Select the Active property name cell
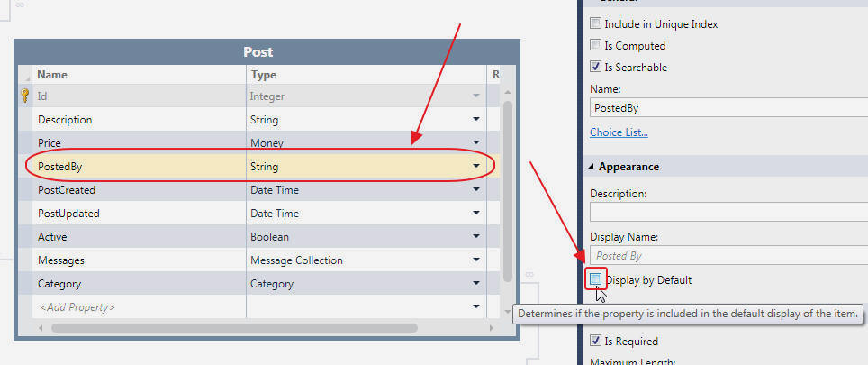868x365 pixels. coord(139,236)
